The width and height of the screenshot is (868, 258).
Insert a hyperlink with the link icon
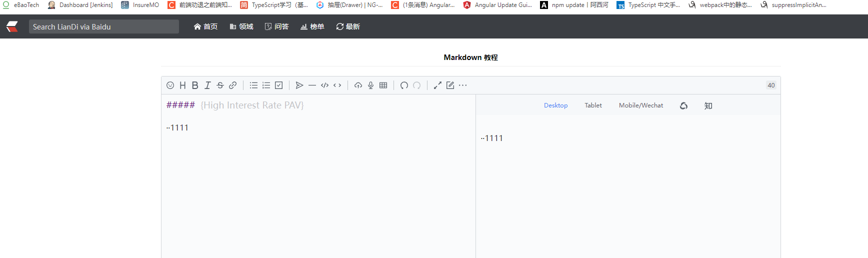[x=232, y=85]
